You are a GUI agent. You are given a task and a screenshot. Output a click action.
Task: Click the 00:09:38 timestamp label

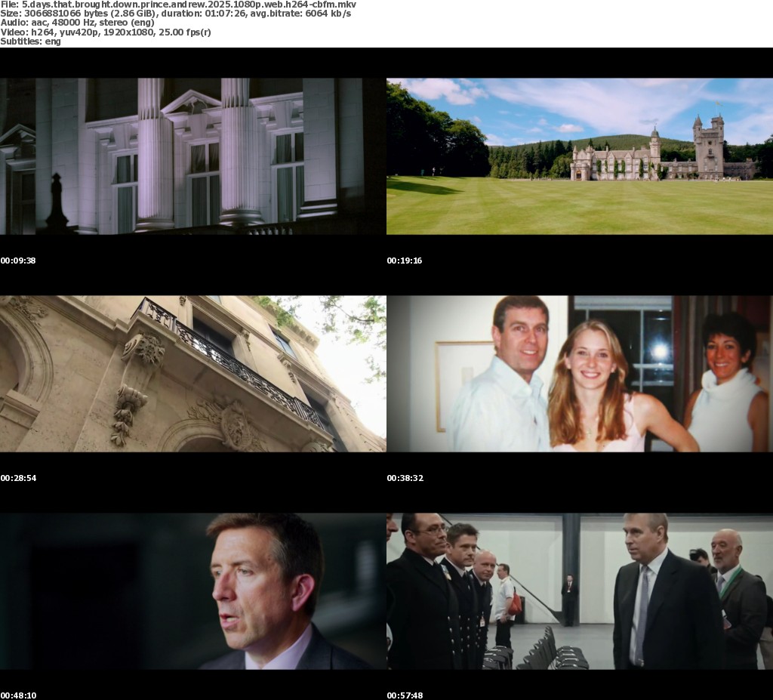pyautogui.click(x=18, y=261)
